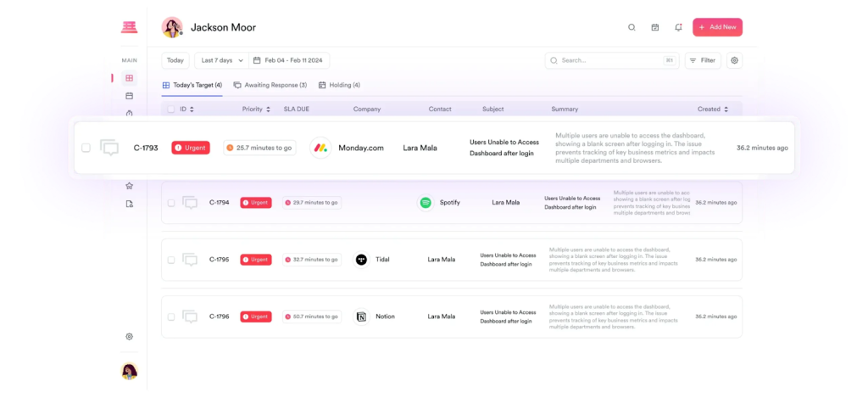This screenshot has width=868, height=398.
Task: Open the locked document icon in the sidebar
Action: coord(129,204)
